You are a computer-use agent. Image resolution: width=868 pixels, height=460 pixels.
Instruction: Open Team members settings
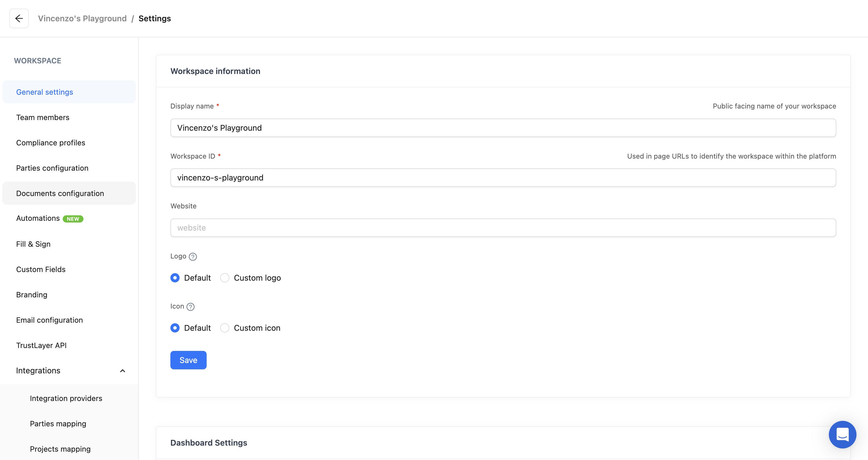43,117
